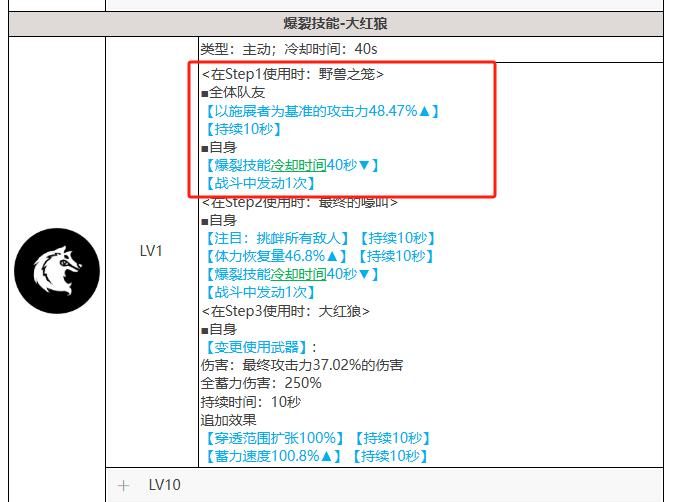Screen dimensions: 683x502
Task: Click the 全蓄力伤害：250% line
Action: click(261, 383)
